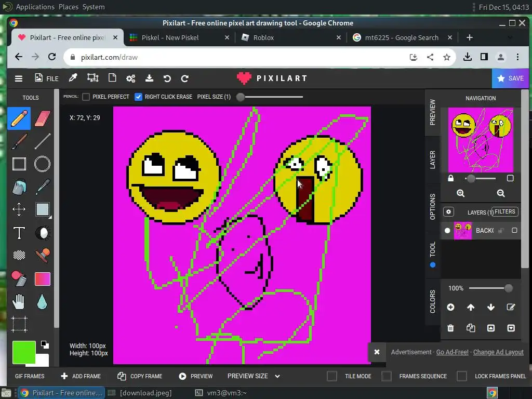The image size is (532, 399).
Task: Select the Gradient tool
Action: coord(43,279)
